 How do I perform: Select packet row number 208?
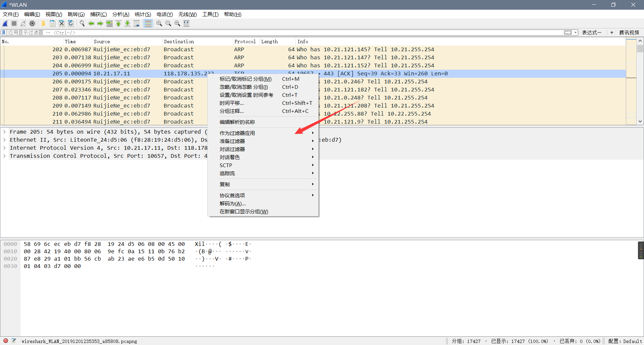click(x=313, y=98)
